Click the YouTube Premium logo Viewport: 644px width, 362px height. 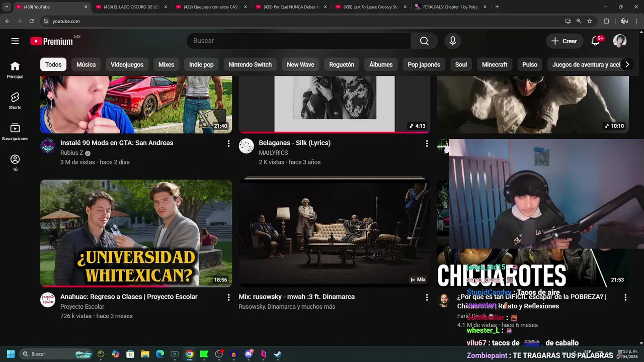[51, 41]
